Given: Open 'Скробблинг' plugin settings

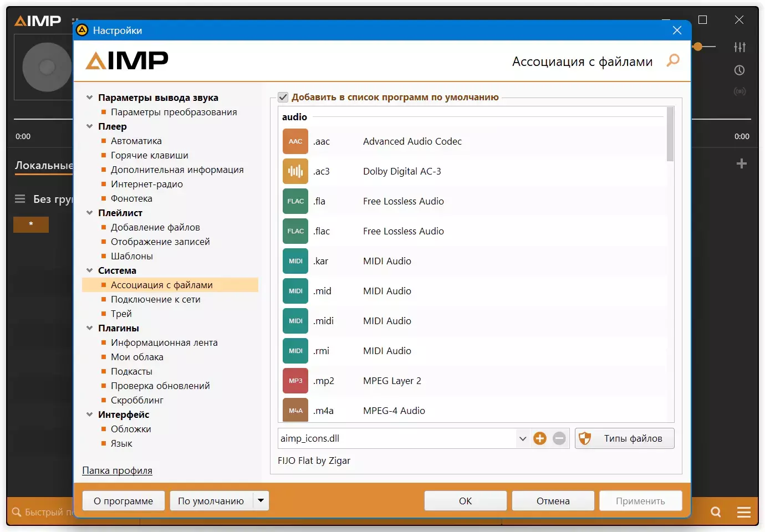Looking at the screenshot, I should coord(137,400).
